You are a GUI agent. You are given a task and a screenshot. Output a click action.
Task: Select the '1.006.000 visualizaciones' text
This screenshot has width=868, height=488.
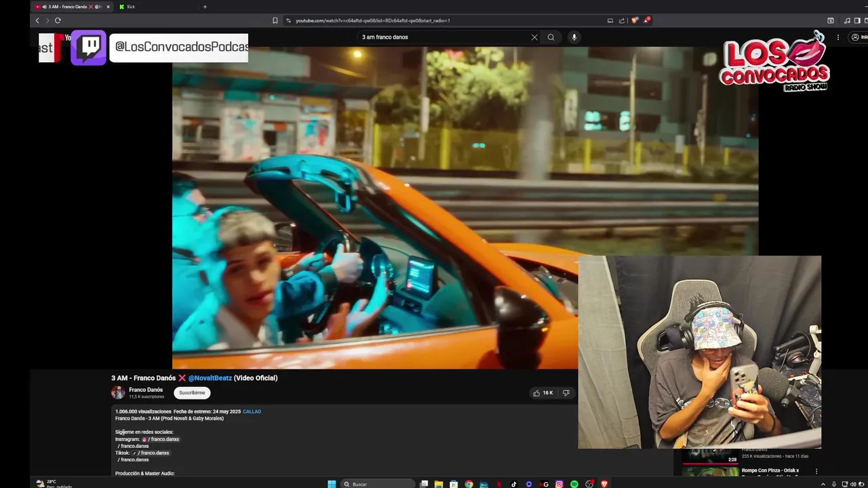click(x=143, y=411)
